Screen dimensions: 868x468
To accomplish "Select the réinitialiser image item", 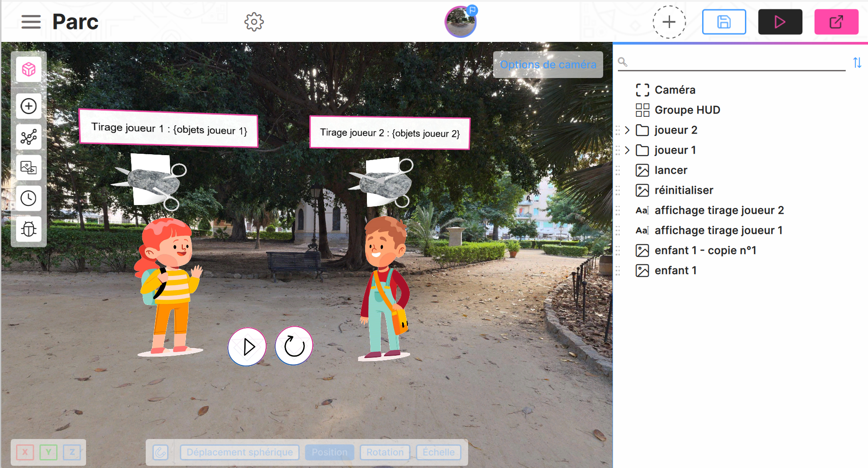I will tap(683, 190).
